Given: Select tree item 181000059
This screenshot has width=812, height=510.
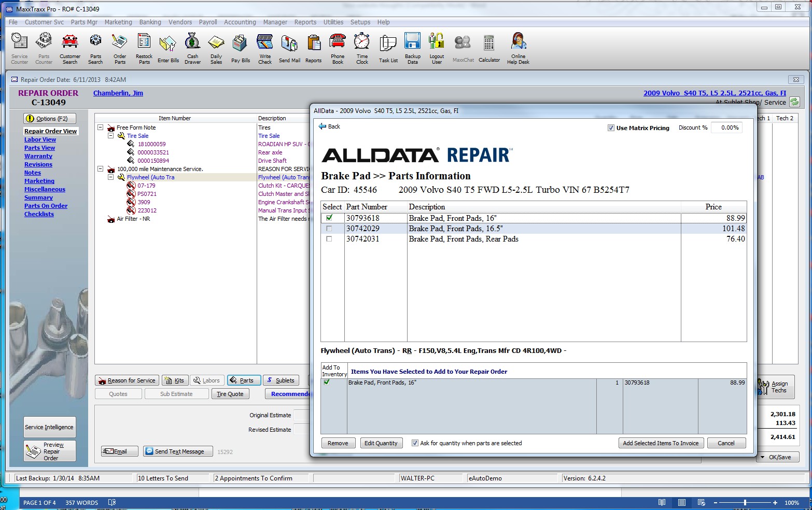Looking at the screenshot, I should coord(152,144).
